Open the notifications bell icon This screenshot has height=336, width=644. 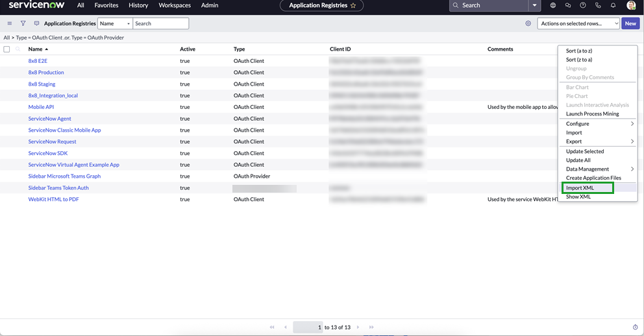[x=613, y=5]
